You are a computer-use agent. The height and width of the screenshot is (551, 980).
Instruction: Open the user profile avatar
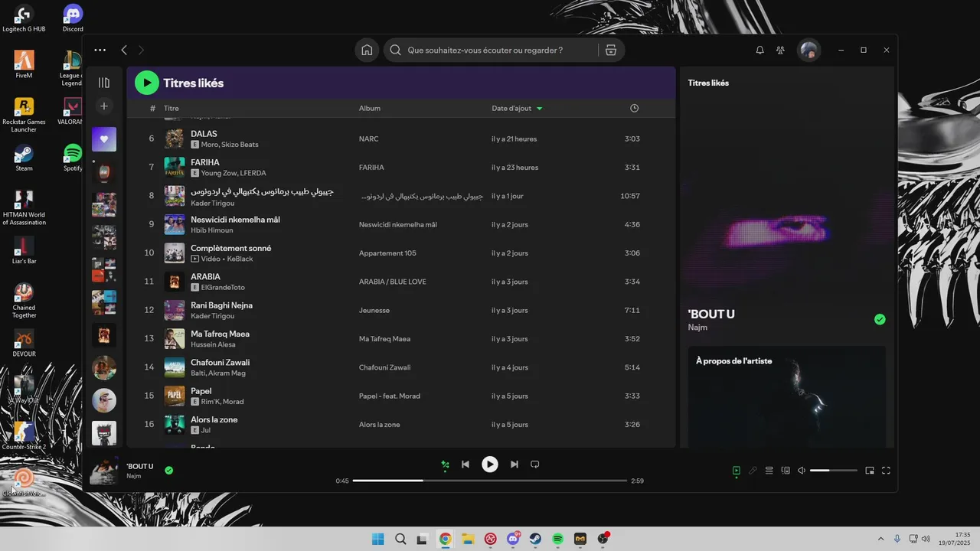(808, 50)
